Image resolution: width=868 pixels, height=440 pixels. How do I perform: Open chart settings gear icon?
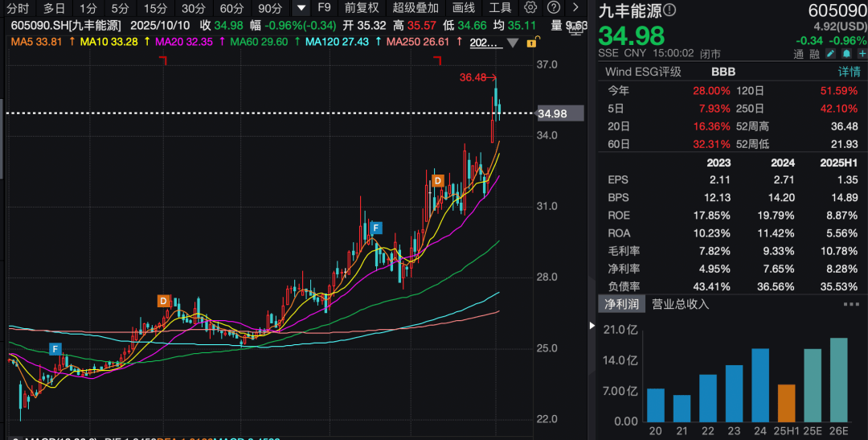pos(530,8)
